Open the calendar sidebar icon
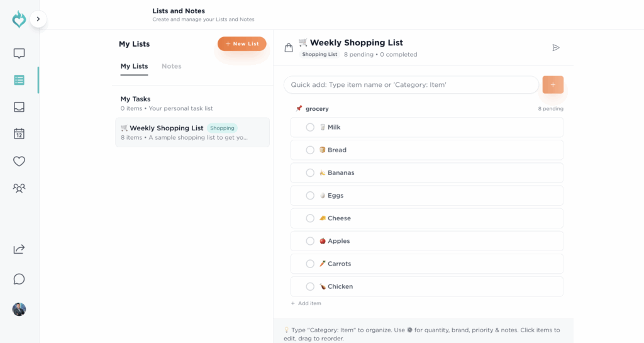Viewport: 644px width, 343px height. tap(19, 133)
